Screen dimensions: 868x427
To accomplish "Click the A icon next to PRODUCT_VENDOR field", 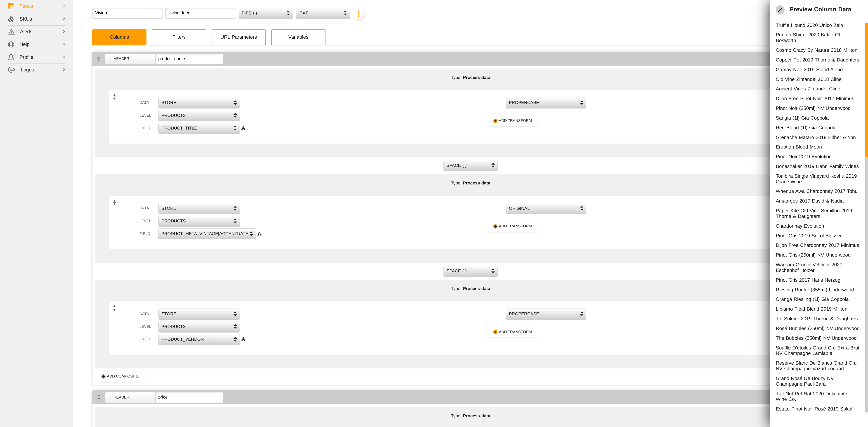I will [243, 339].
